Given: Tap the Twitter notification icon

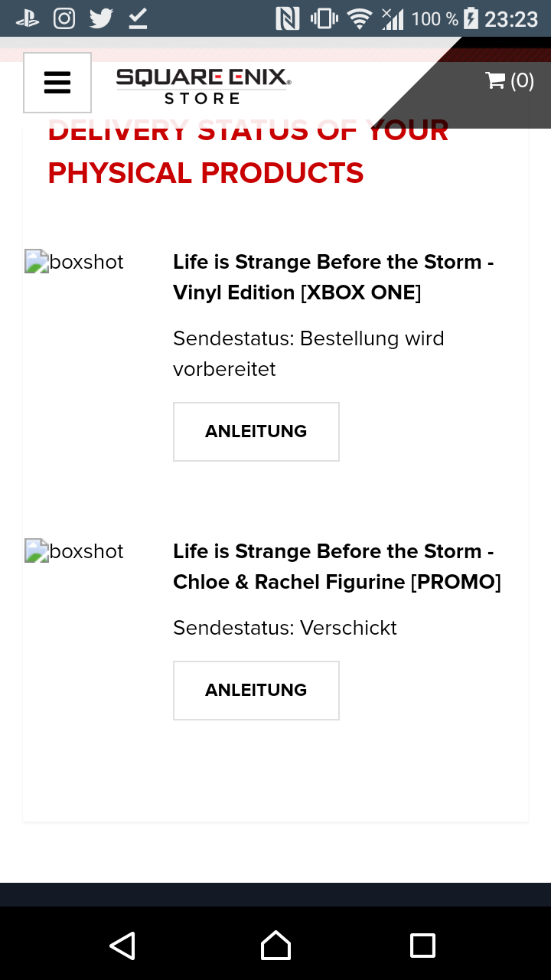Looking at the screenshot, I should [101, 18].
